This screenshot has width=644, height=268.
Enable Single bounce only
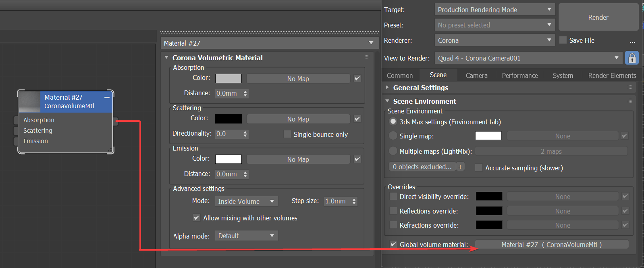tap(287, 134)
